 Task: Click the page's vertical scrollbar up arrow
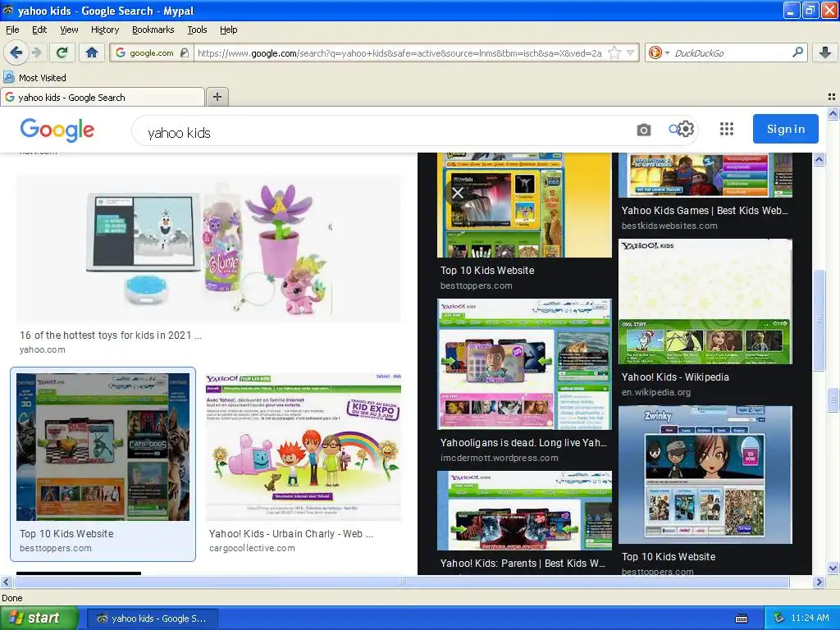click(x=833, y=113)
